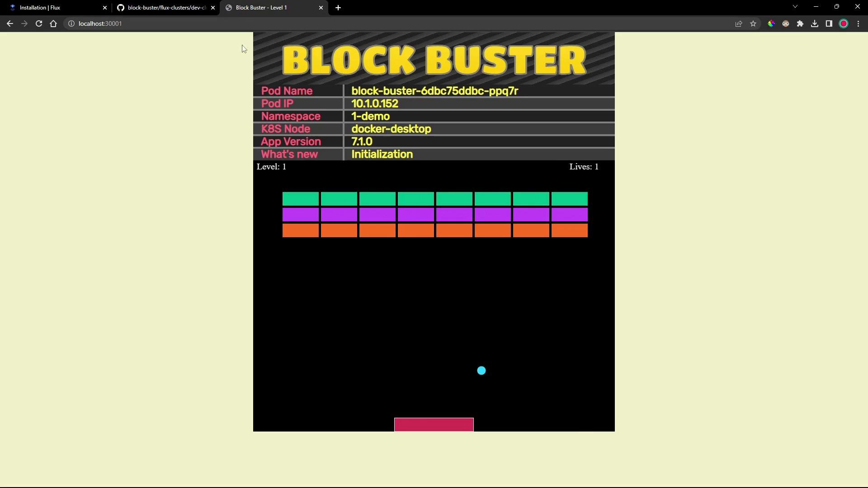Screen dimensions: 868x488
Task: Bookmark this tab with the star
Action: (x=753, y=23)
